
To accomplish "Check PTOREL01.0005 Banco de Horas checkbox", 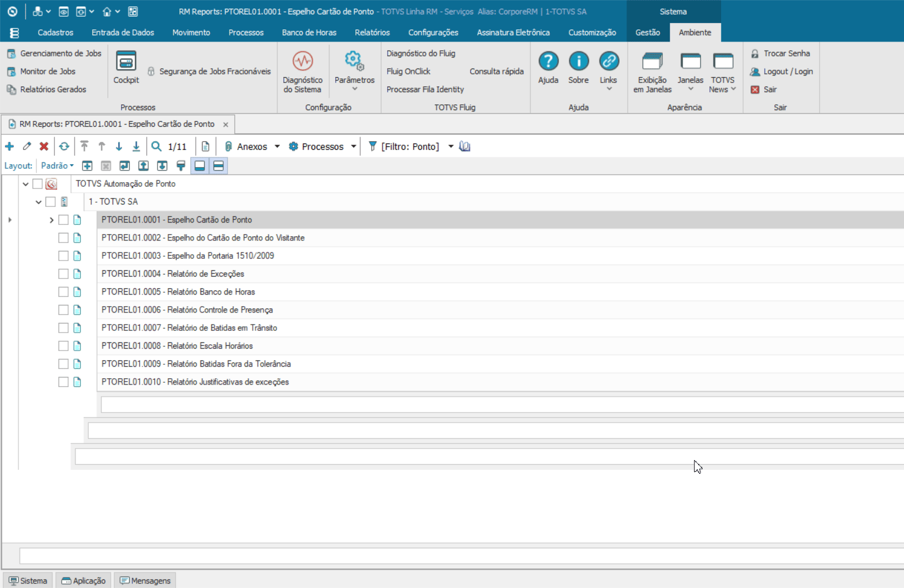I will coord(63,292).
